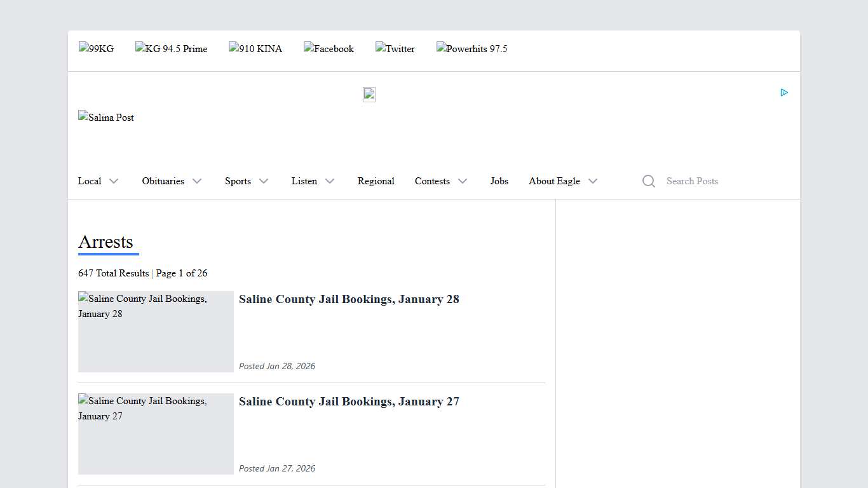Click the Salina Post logo

point(106,118)
